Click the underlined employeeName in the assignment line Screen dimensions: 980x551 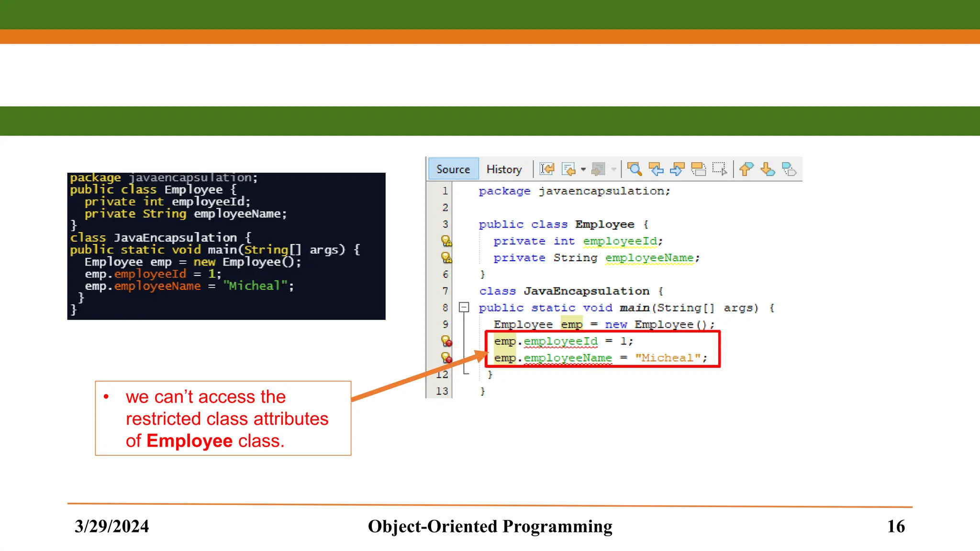(x=568, y=358)
